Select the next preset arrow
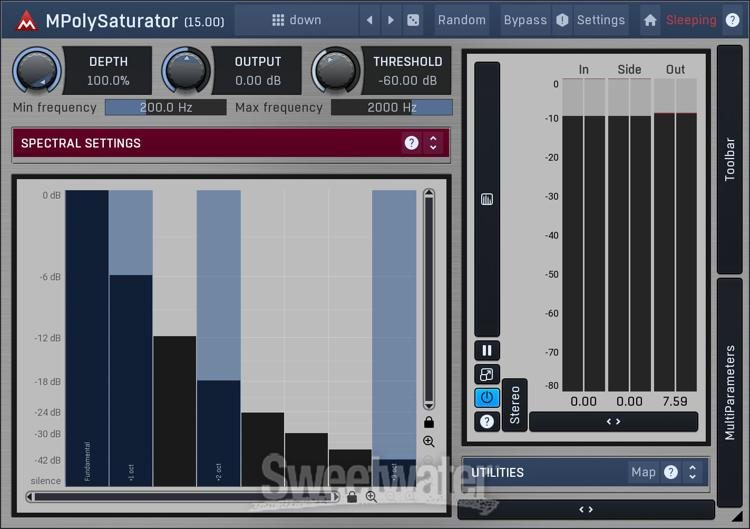The height and width of the screenshot is (529, 750). [391, 20]
